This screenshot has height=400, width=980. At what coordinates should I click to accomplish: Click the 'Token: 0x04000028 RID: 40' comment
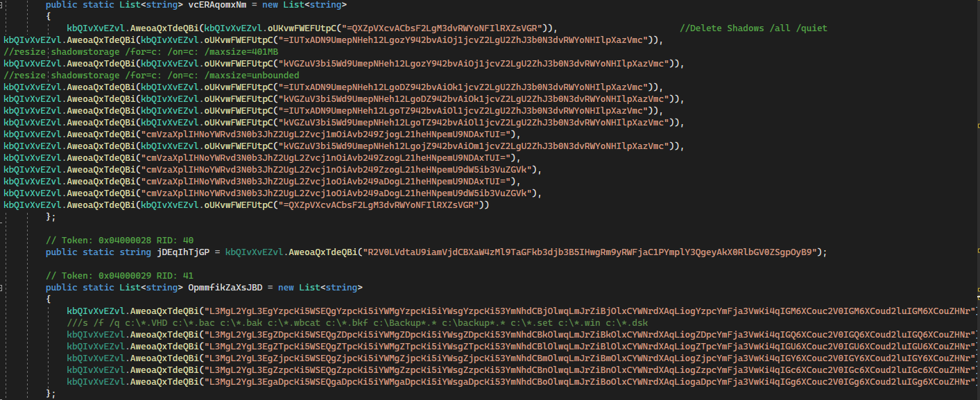click(119, 241)
